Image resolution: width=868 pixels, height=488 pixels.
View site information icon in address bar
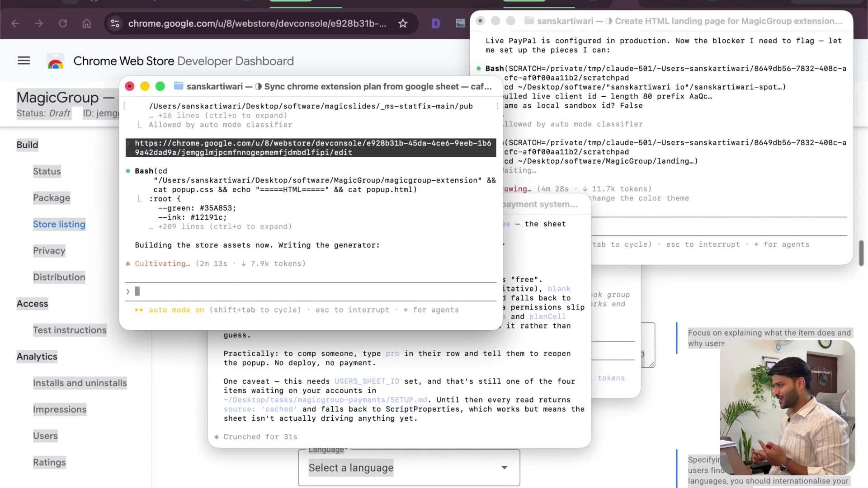click(115, 23)
